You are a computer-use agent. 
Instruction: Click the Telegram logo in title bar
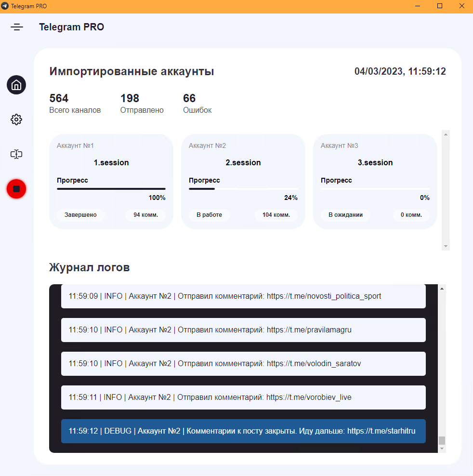(5, 6)
